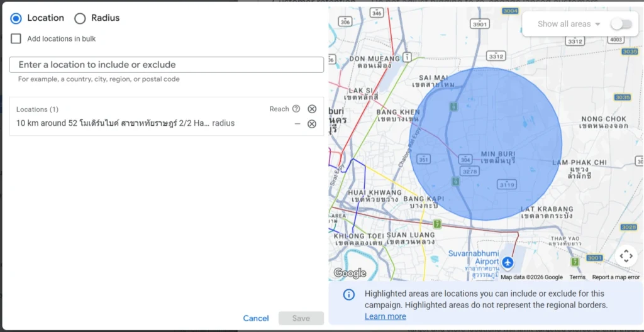644x332 pixels.
Task: Click the 10 km around location entry
Action: tap(125, 123)
